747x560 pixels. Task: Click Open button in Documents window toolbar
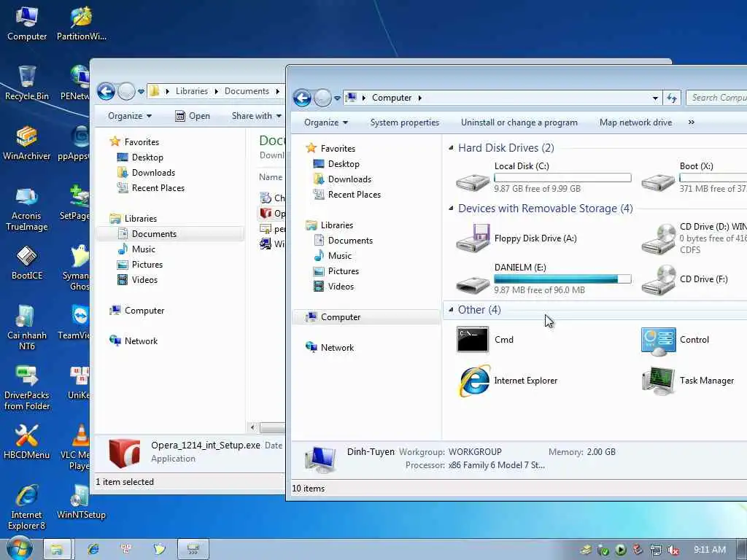(193, 116)
